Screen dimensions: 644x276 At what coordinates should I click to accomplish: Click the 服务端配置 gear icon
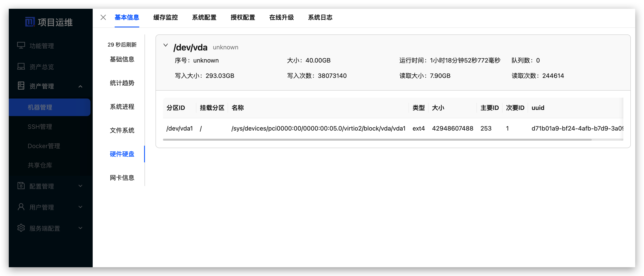click(21, 228)
